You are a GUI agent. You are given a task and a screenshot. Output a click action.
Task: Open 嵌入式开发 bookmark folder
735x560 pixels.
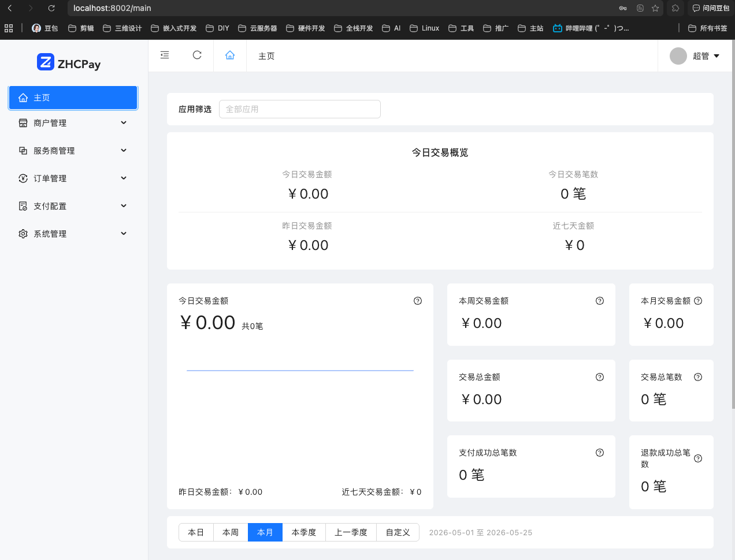[173, 28]
